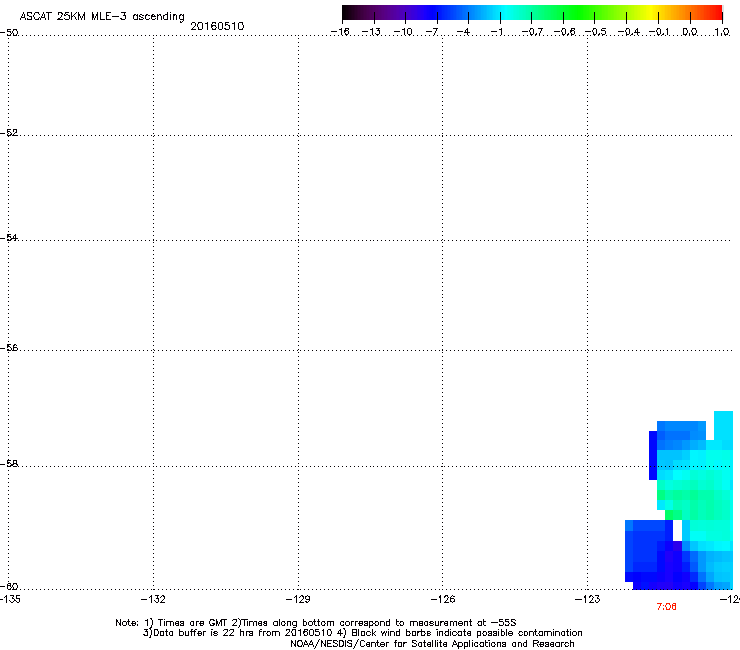
Task: Click the red 7:08 time label
Action: coord(666,607)
